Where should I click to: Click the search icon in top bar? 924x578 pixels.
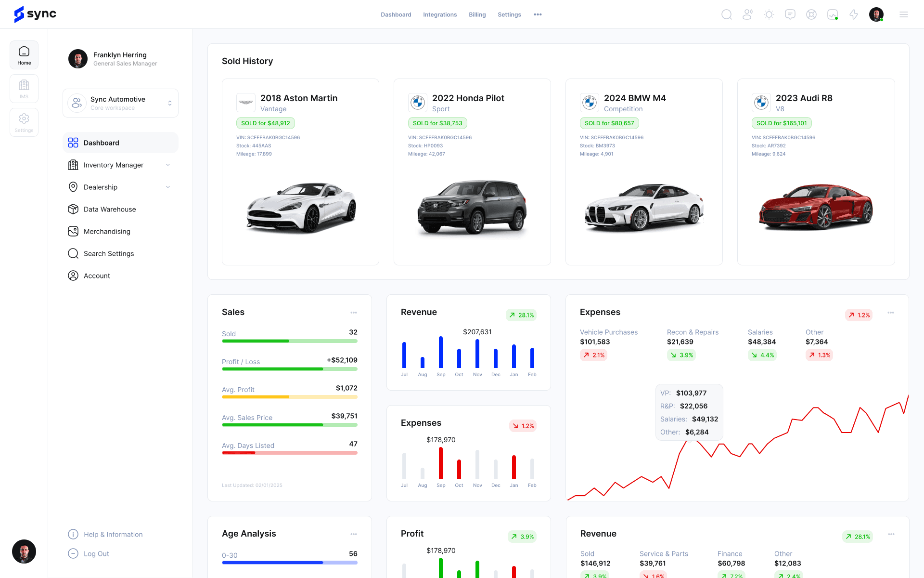(x=727, y=14)
